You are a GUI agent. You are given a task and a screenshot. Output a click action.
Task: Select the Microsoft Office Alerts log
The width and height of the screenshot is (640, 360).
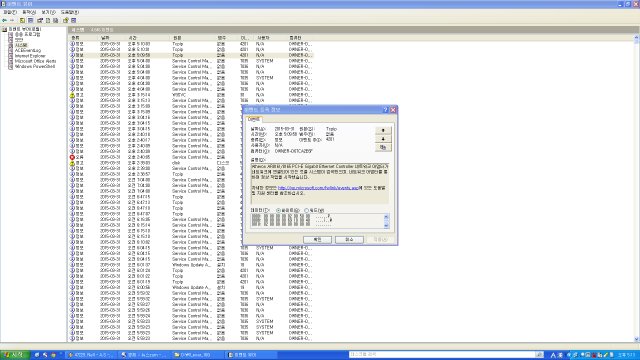click(36, 61)
